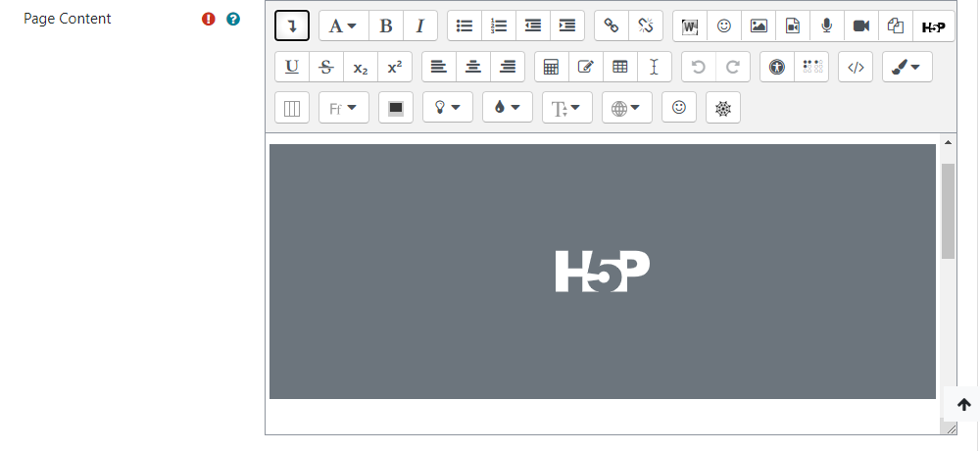Open the droplet font color dropdown
The image size is (980, 451).
pos(508,108)
